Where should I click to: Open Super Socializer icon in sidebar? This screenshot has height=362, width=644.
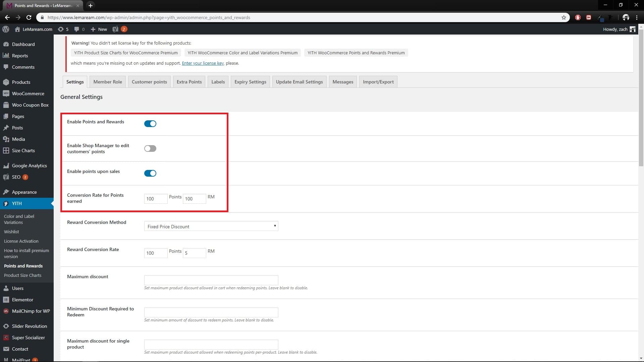point(6,338)
